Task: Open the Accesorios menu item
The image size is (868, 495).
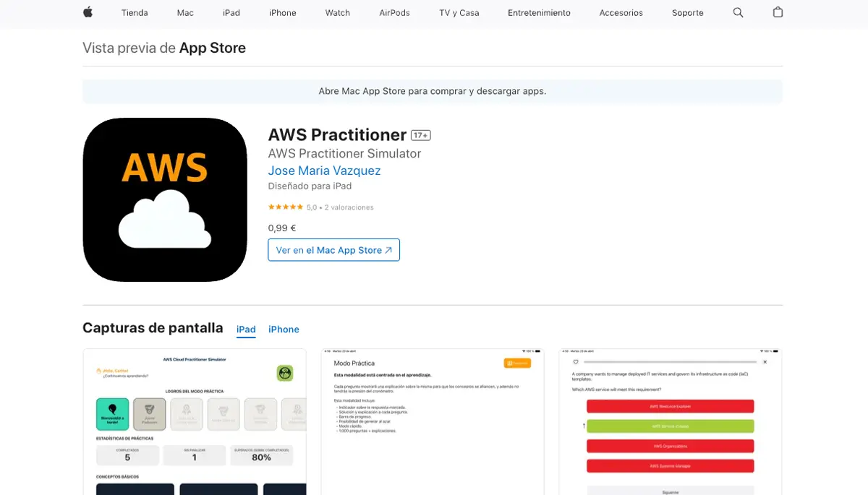Action: pos(621,13)
